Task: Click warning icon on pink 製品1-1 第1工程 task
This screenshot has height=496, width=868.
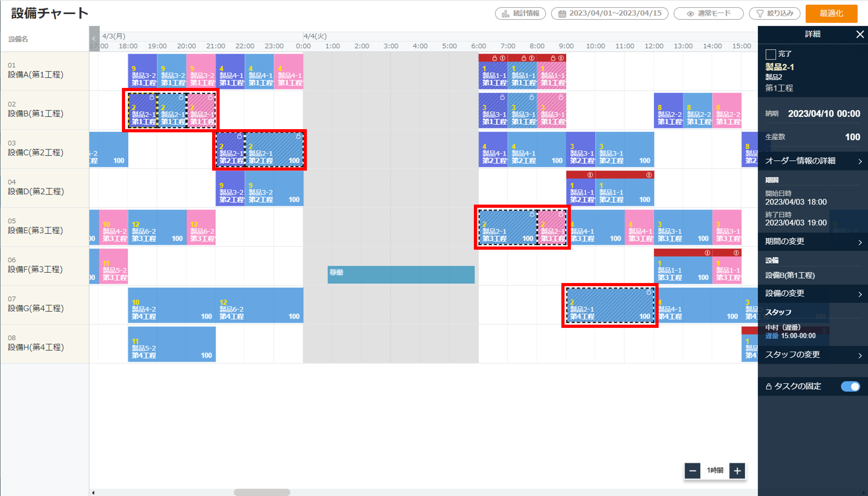Action: 561,58
